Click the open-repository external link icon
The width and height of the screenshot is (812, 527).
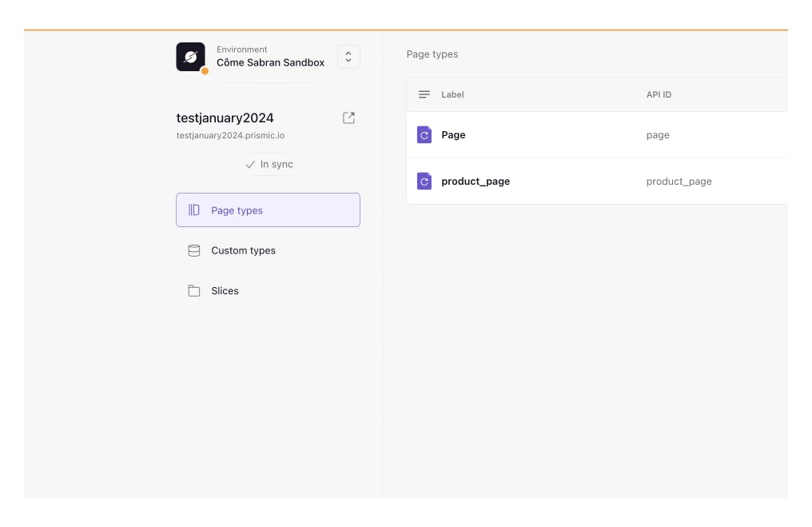pos(348,118)
